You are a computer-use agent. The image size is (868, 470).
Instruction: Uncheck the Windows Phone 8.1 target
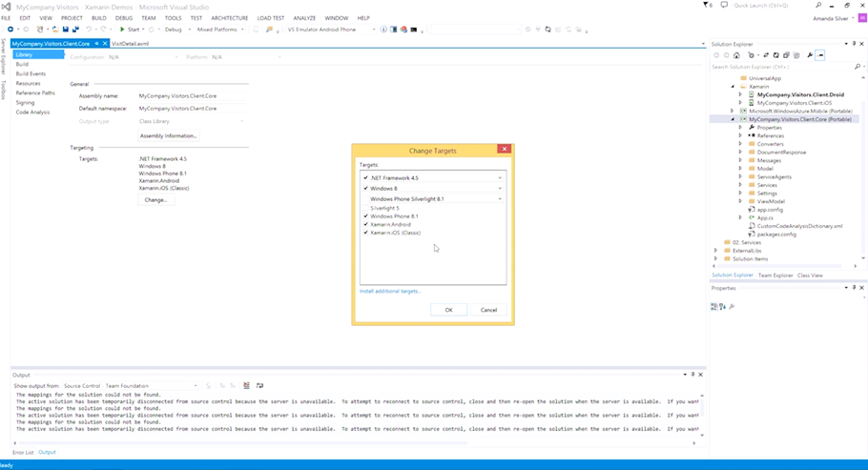tap(365, 216)
